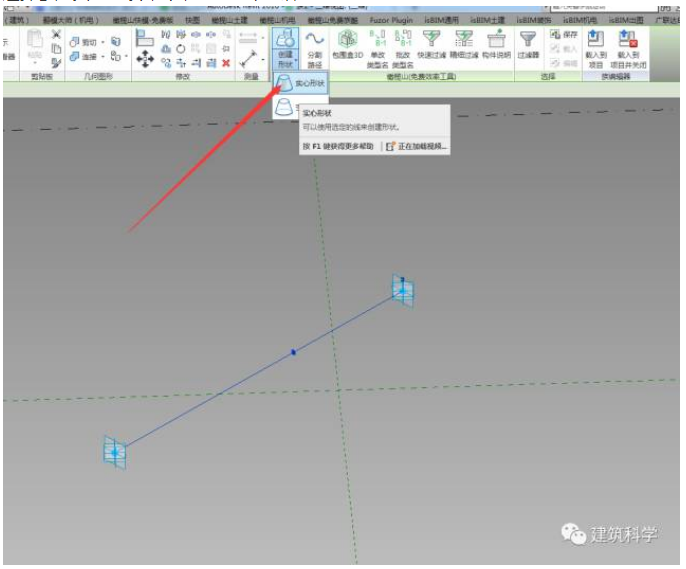Switch to the isBIM机电 ribbon tab

coord(579,20)
